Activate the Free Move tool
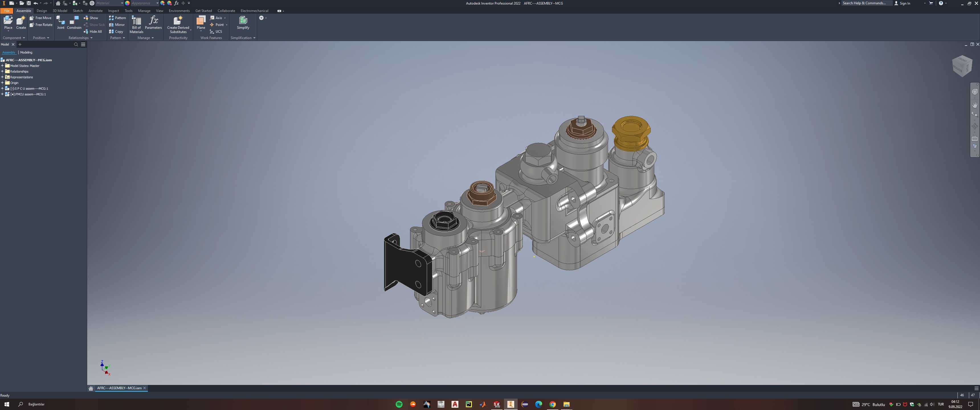This screenshot has height=410, width=980. 40,18
